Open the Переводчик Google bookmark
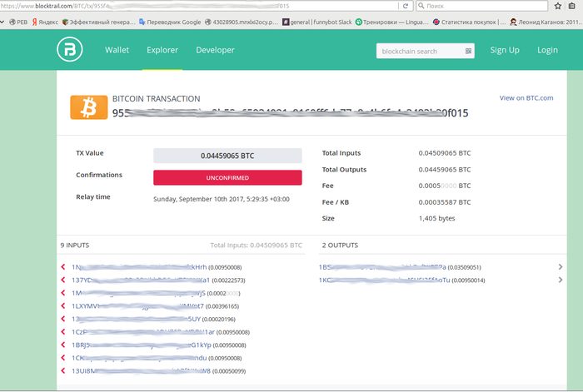 170,22
